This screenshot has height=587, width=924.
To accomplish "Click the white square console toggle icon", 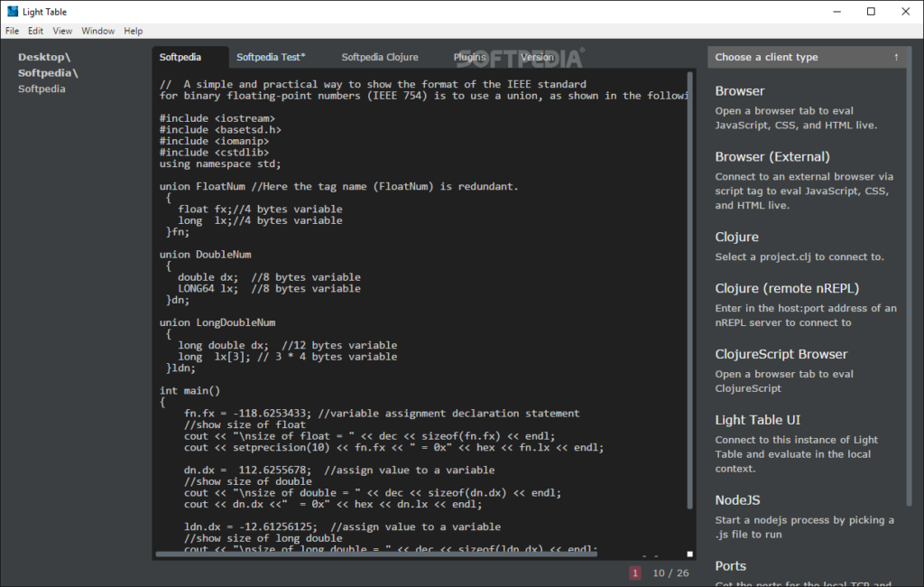I will pyautogui.click(x=689, y=553).
